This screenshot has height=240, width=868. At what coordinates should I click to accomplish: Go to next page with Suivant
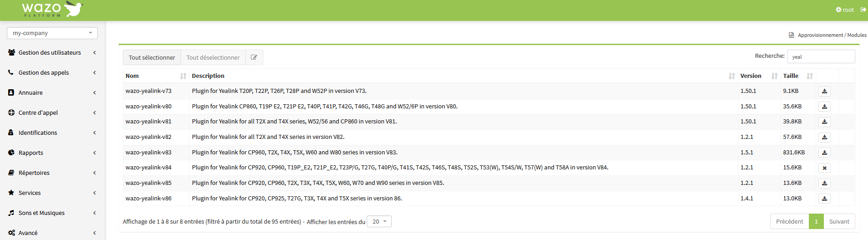tap(839, 222)
